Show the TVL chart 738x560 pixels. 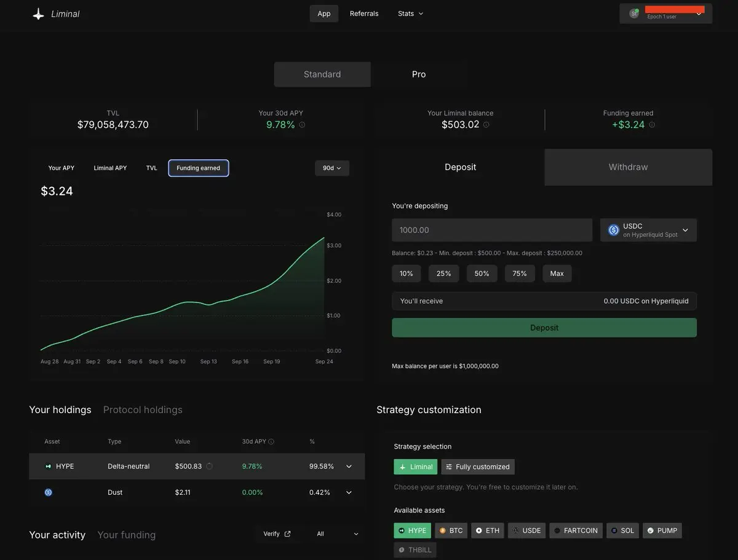pyautogui.click(x=151, y=168)
